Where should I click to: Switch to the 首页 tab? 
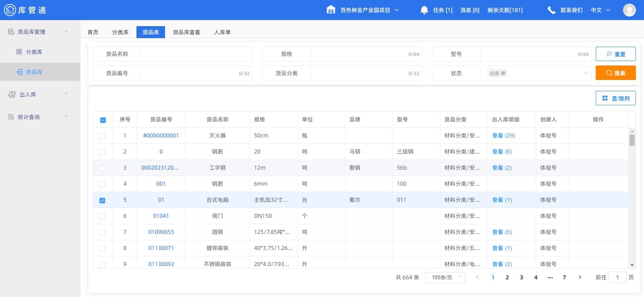[x=93, y=32]
